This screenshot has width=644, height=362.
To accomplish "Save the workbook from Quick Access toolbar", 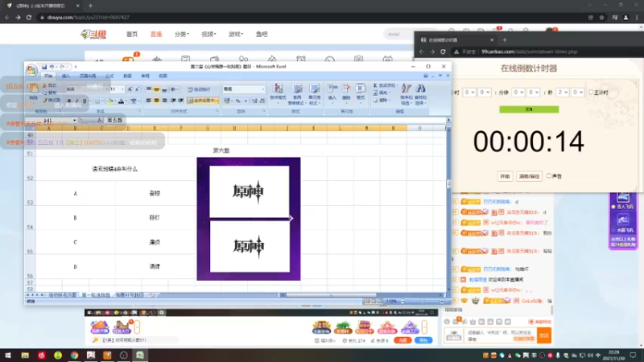I will pos(44,67).
